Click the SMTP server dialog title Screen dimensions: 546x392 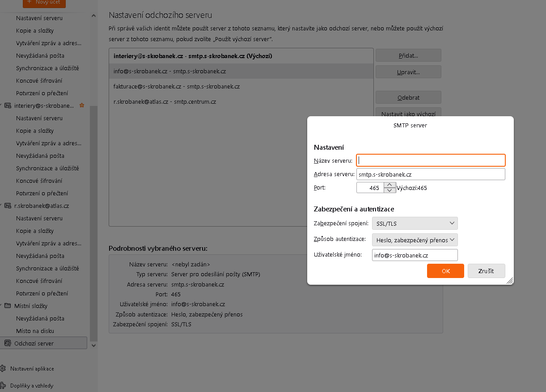point(410,126)
